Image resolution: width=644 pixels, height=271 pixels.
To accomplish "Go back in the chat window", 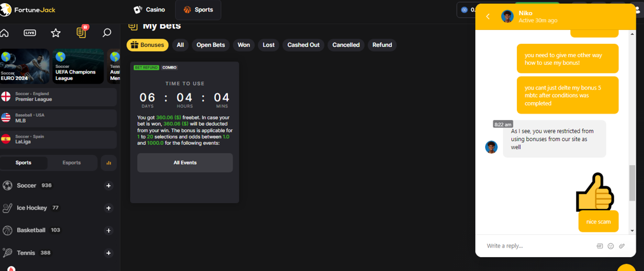I will pos(488,17).
